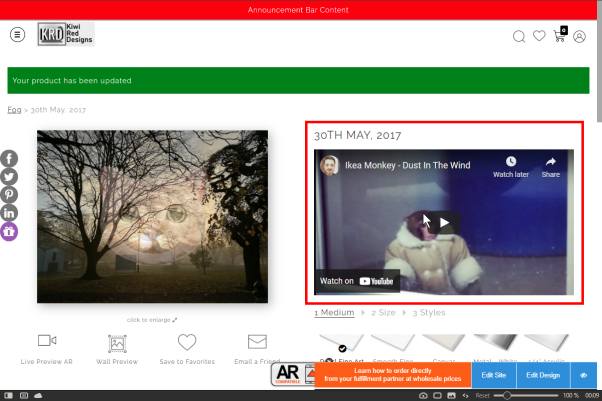Open the hamburger menu icon
Screen dimensions: 602x401
pos(17,35)
